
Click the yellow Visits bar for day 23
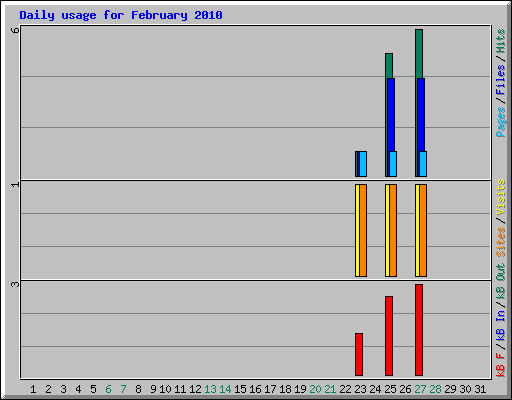click(x=357, y=230)
